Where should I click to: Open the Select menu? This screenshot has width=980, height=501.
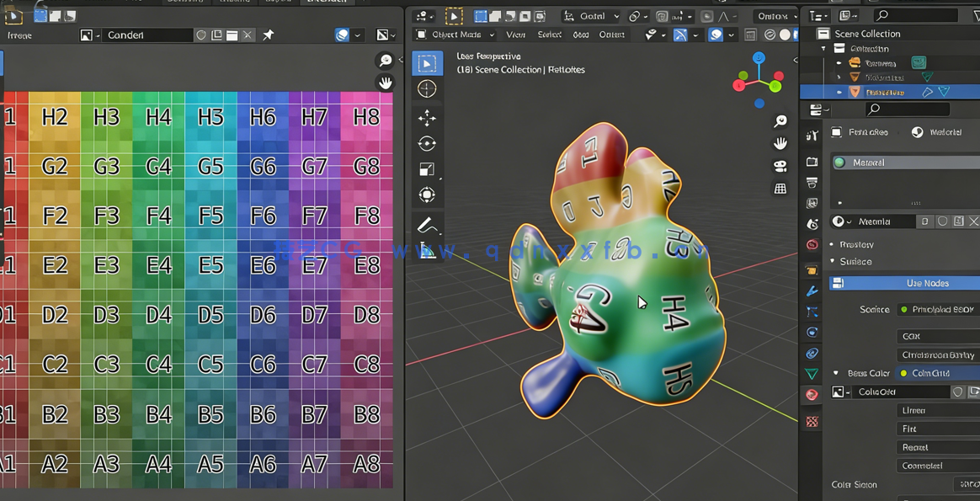[551, 35]
